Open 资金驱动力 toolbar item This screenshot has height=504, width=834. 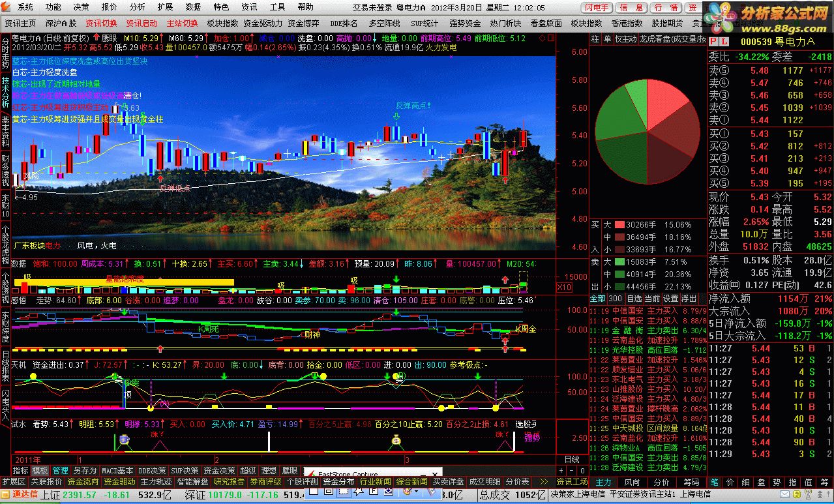point(263,23)
